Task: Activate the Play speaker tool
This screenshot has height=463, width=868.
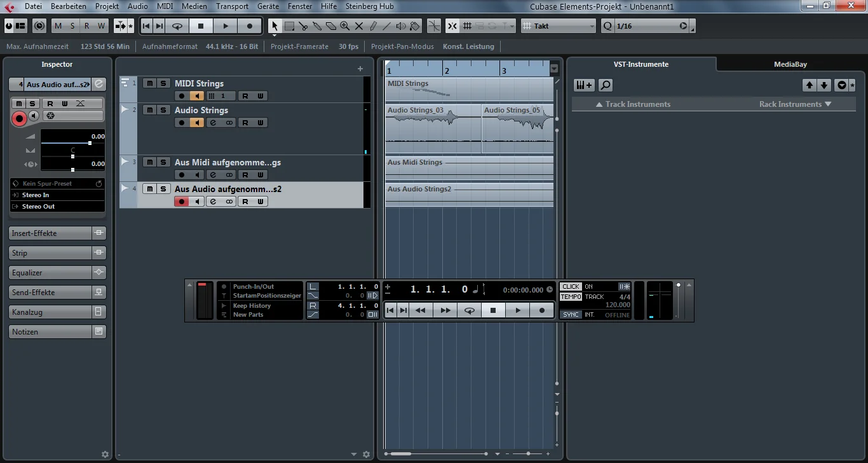Action: pyautogui.click(x=401, y=26)
